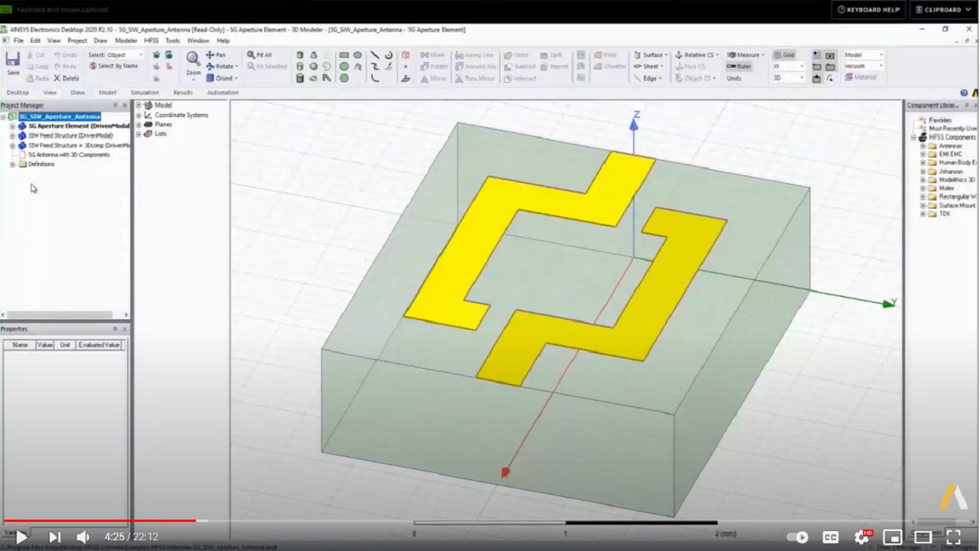The width and height of the screenshot is (980, 551).
Task: Select the draw rectangle icon
Action: 345,55
